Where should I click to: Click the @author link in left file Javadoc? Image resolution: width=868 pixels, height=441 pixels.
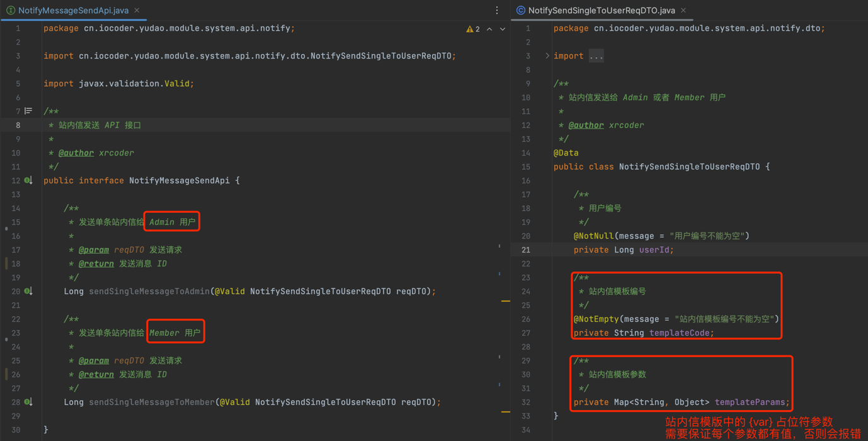point(76,153)
